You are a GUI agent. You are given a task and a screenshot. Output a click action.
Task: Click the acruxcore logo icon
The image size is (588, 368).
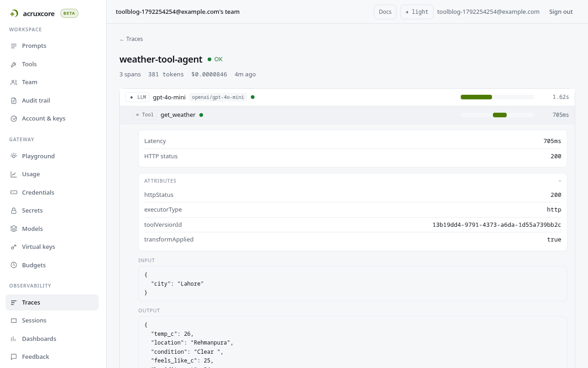tap(14, 13)
